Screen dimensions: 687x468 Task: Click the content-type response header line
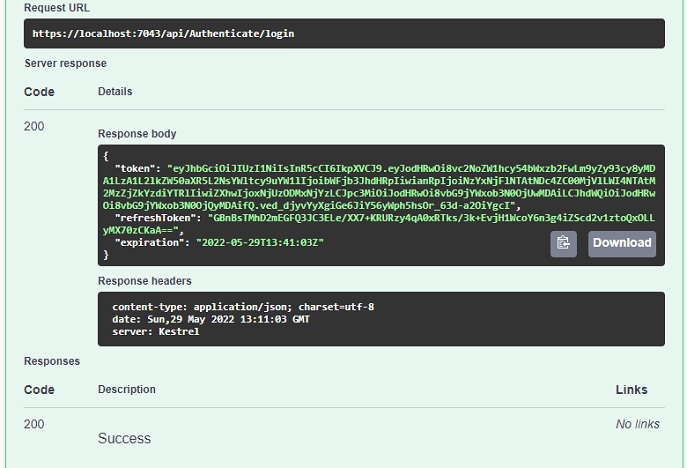tap(243, 307)
